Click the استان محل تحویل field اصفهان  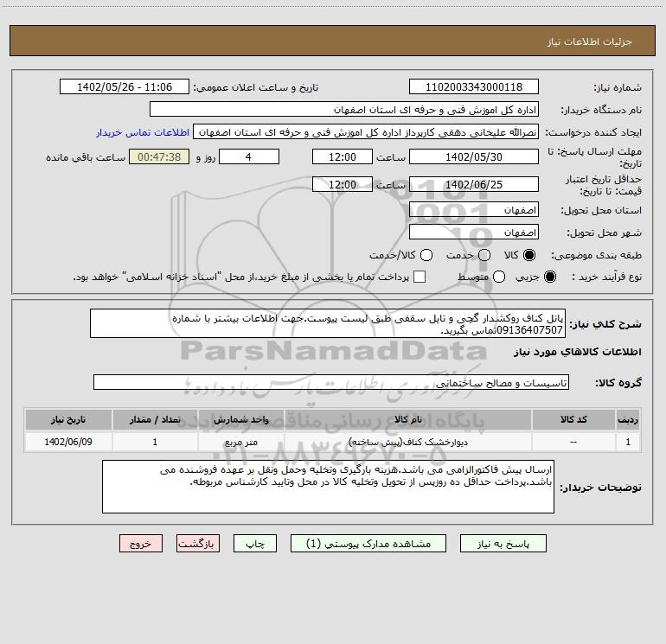pos(474,210)
